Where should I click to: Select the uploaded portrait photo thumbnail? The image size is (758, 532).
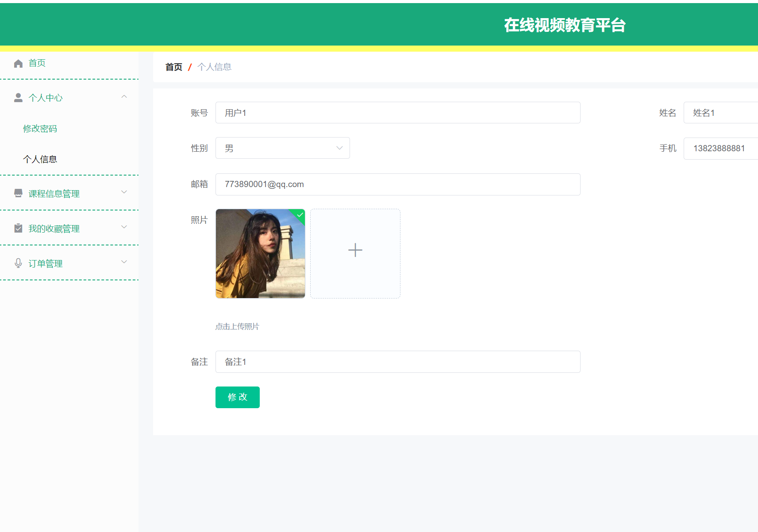tap(260, 253)
